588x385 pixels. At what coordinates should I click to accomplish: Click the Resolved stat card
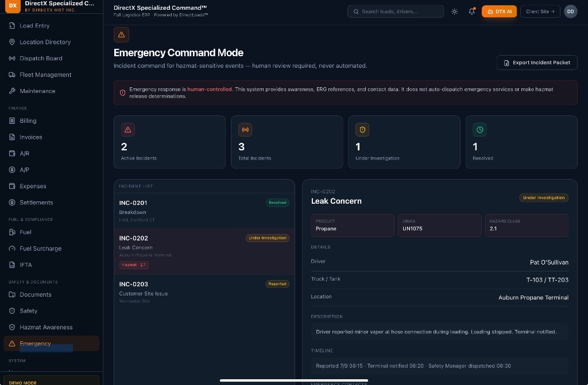[521, 142]
